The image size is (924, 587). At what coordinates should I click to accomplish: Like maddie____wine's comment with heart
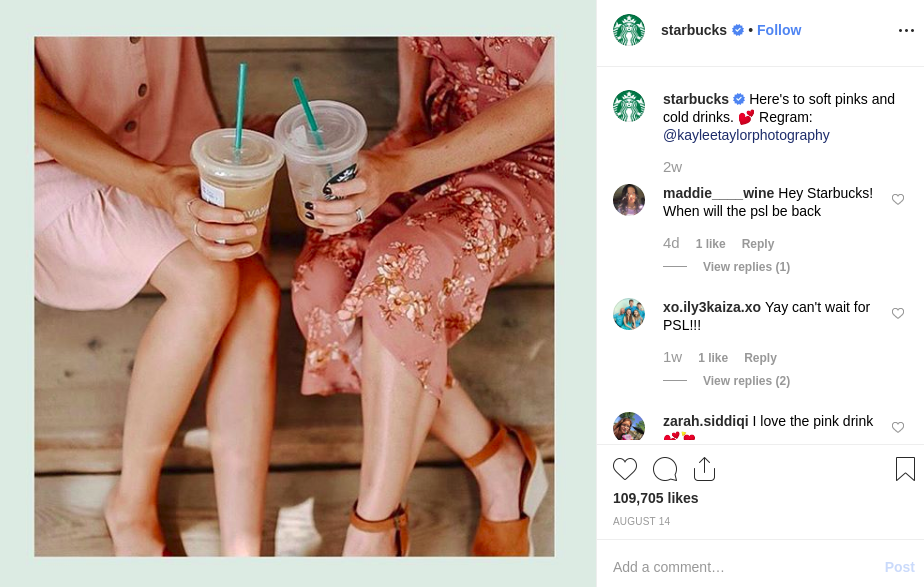[897, 199]
